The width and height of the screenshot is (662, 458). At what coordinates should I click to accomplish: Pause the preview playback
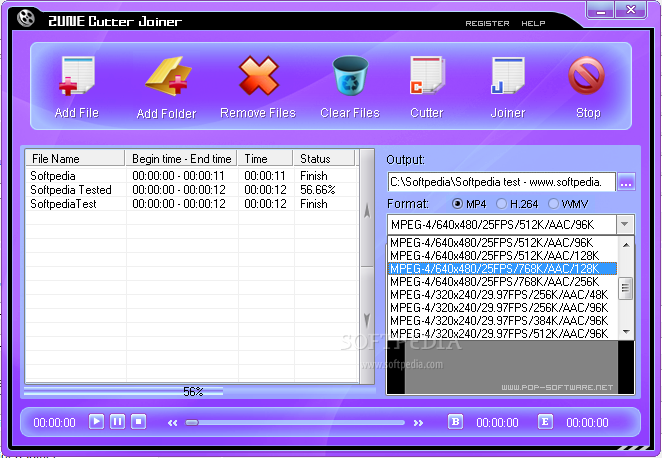117,421
